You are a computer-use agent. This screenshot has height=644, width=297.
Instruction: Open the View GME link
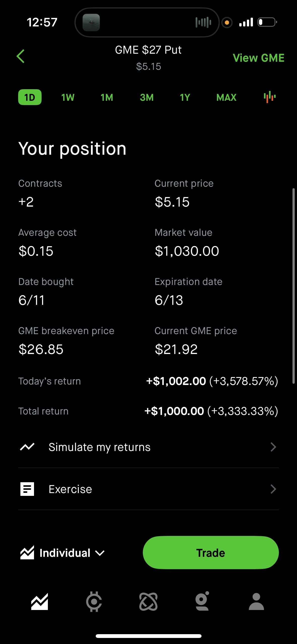[258, 58]
